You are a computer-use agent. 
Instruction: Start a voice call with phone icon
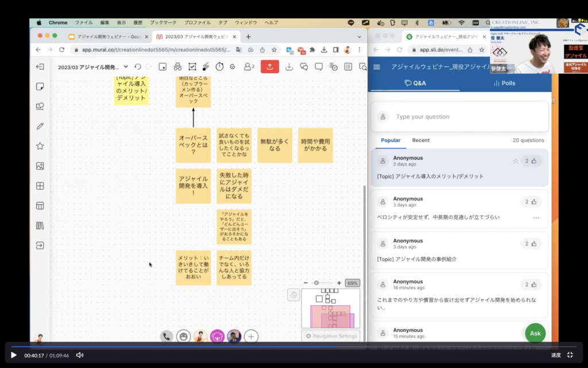tap(167, 336)
